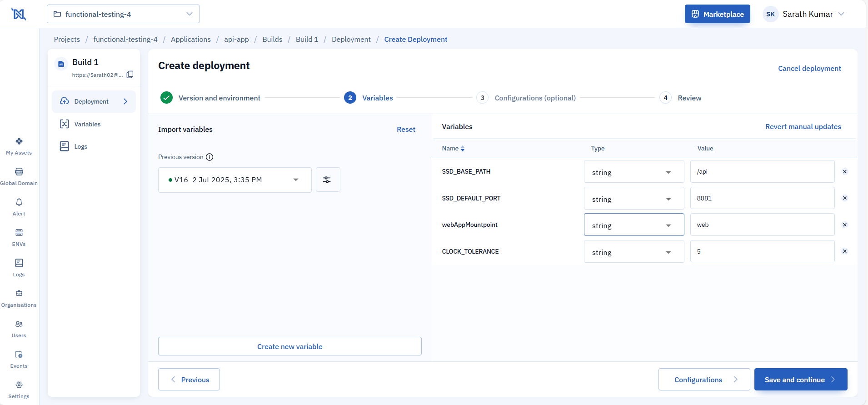Click Build 1 breadcrumb
Viewport: 868px width, 405px height.
pos(307,40)
